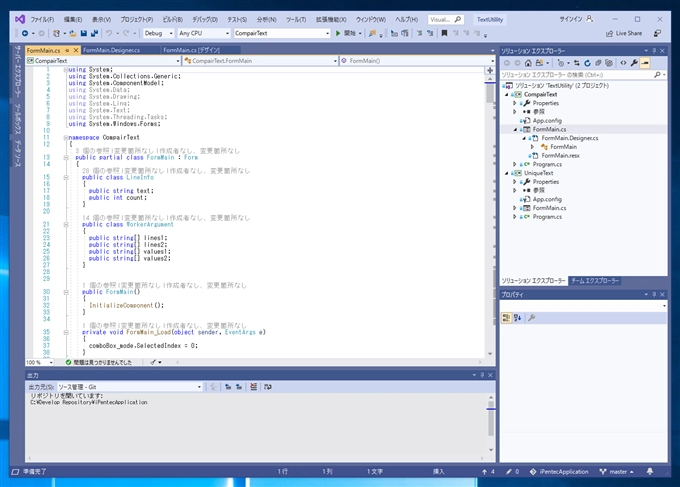
Task: Click the Property Pages wrench icon in Properties panel
Action: point(532,318)
